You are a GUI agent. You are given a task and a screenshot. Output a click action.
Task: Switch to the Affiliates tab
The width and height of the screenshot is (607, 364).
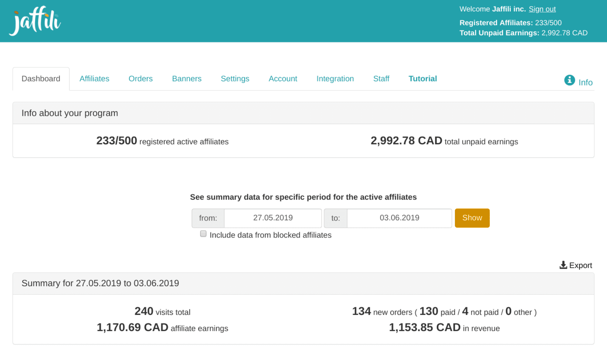(94, 79)
